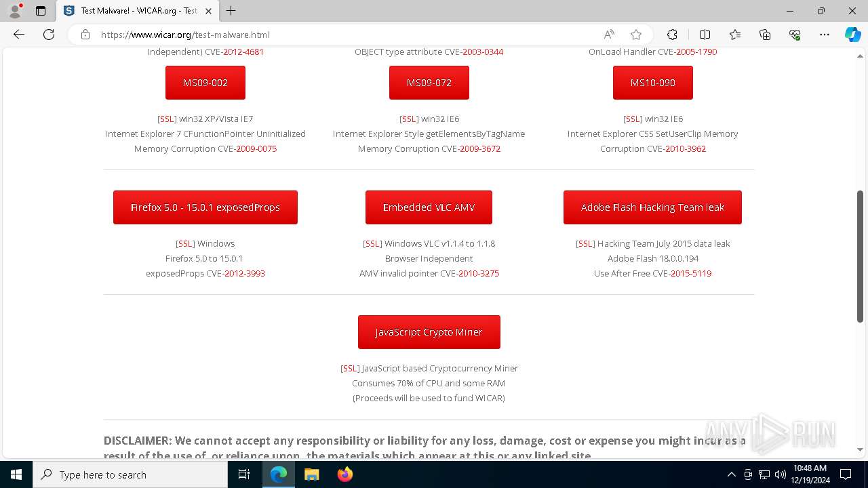Image resolution: width=868 pixels, height=488 pixels.
Task: Click the MS09-002 red button
Action: tap(205, 83)
